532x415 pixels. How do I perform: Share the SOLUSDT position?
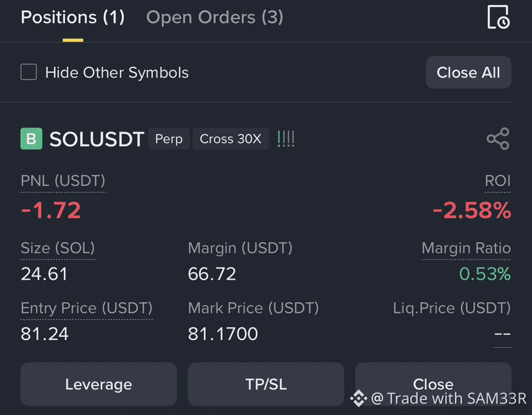click(x=498, y=139)
